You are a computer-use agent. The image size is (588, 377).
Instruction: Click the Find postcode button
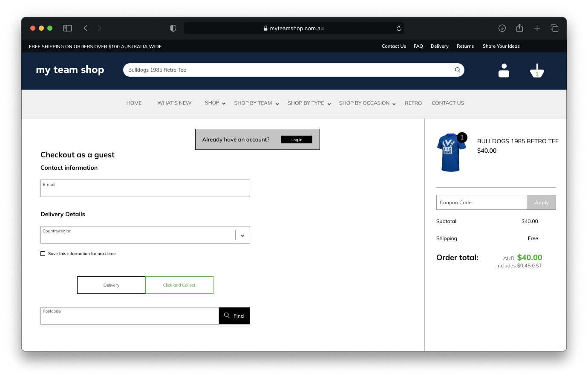pos(234,316)
